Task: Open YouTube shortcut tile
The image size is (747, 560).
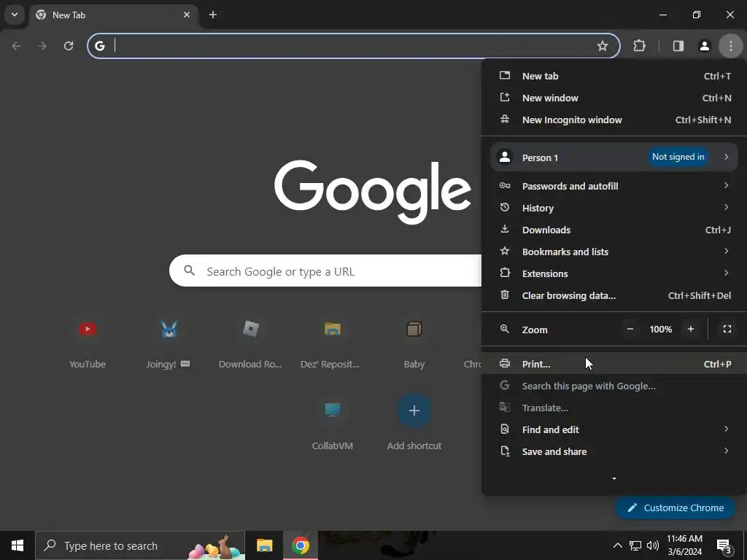Action: [x=88, y=343]
